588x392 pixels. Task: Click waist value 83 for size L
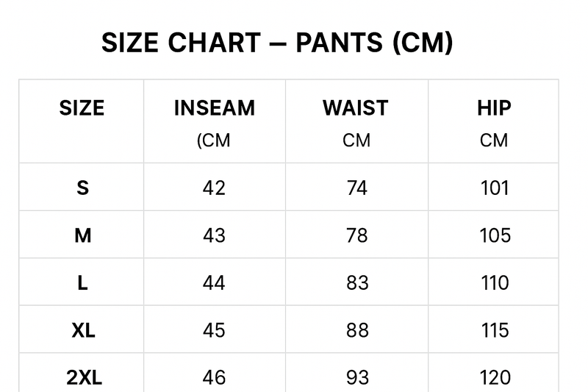point(356,283)
